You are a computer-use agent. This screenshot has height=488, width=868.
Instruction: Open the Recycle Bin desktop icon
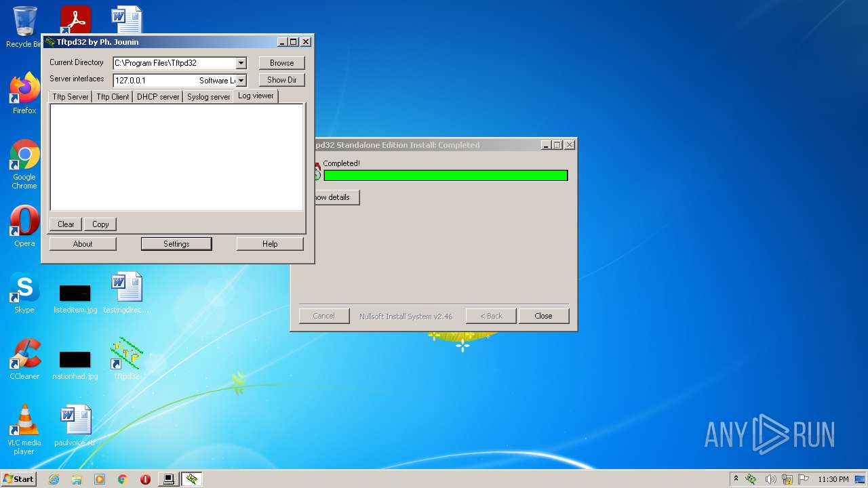(24, 26)
